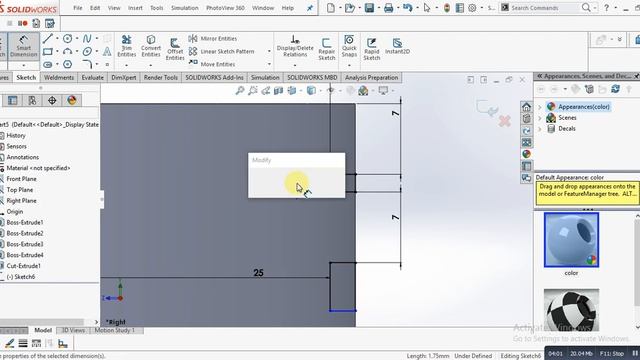This screenshot has width=640, height=360.
Task: Switch to the Weldments tab
Action: coord(59,78)
